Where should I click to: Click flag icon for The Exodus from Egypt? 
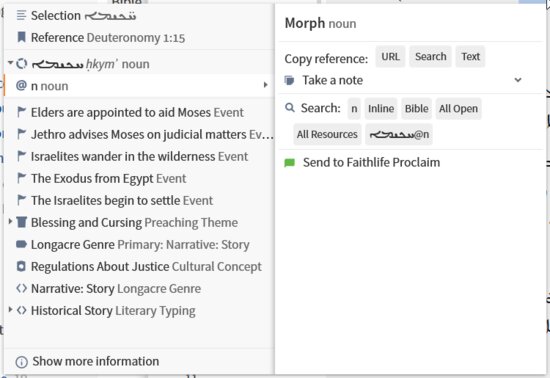coord(21,178)
